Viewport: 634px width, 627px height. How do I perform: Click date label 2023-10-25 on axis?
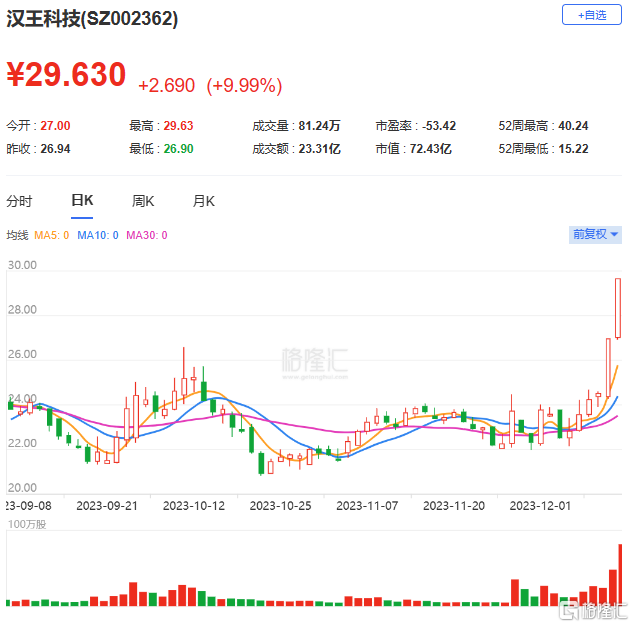click(281, 506)
